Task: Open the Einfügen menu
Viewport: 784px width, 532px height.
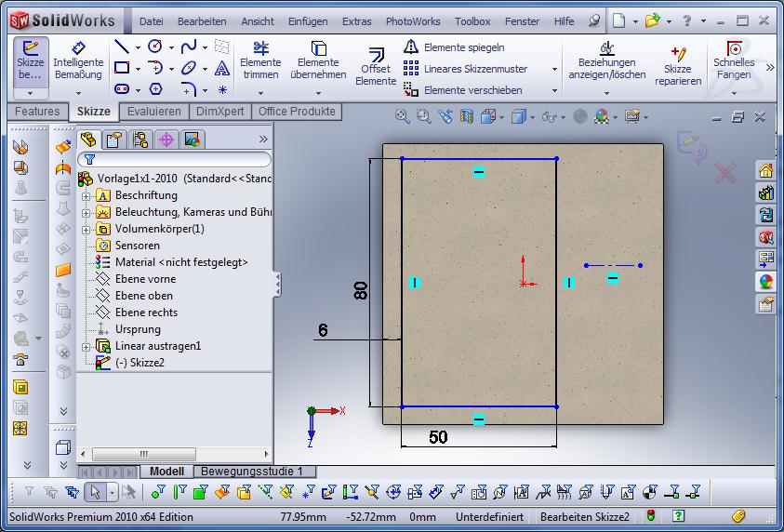Action: [x=308, y=20]
